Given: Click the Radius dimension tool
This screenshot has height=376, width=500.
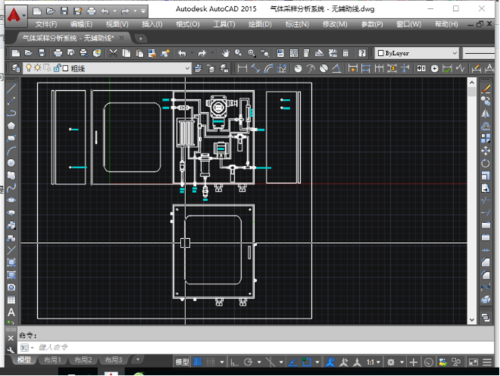Looking at the screenshot, I should 298,68.
